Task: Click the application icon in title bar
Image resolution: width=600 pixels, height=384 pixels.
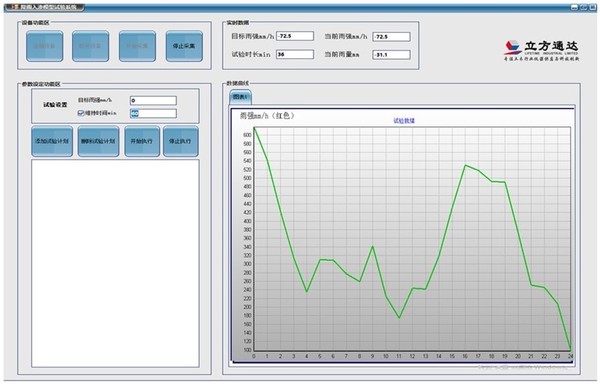Action: tap(15, 7)
